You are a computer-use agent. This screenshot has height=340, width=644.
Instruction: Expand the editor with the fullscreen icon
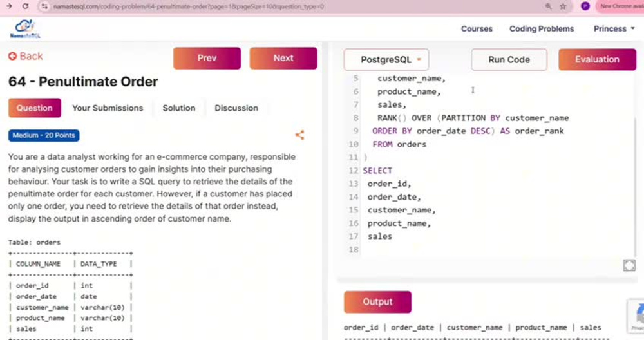click(629, 265)
